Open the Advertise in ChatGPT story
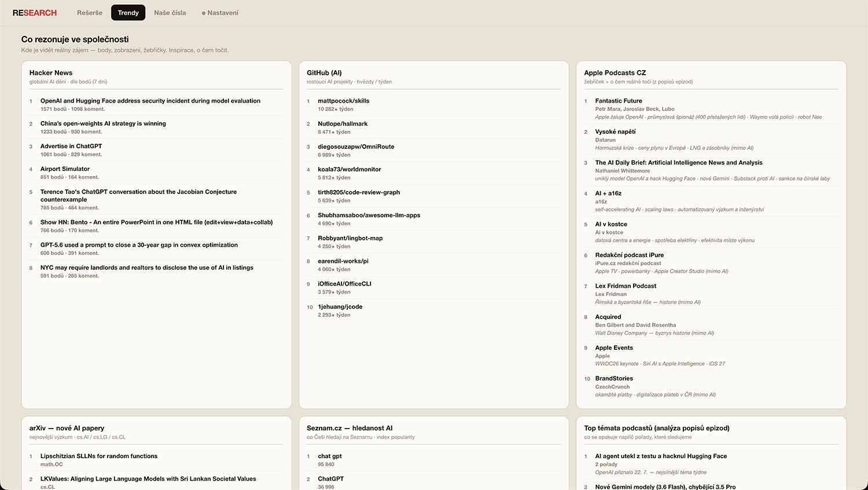This screenshot has height=490, width=868. [x=71, y=146]
